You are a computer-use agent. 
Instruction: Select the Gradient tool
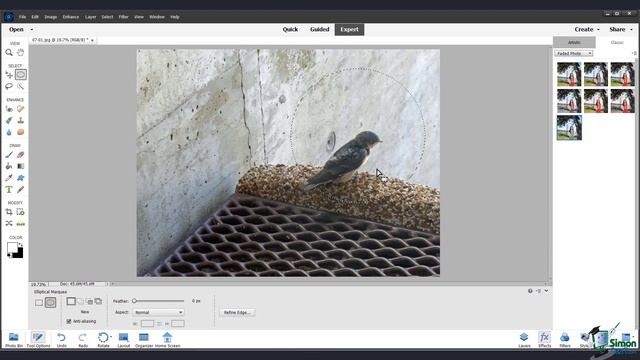coord(20,166)
